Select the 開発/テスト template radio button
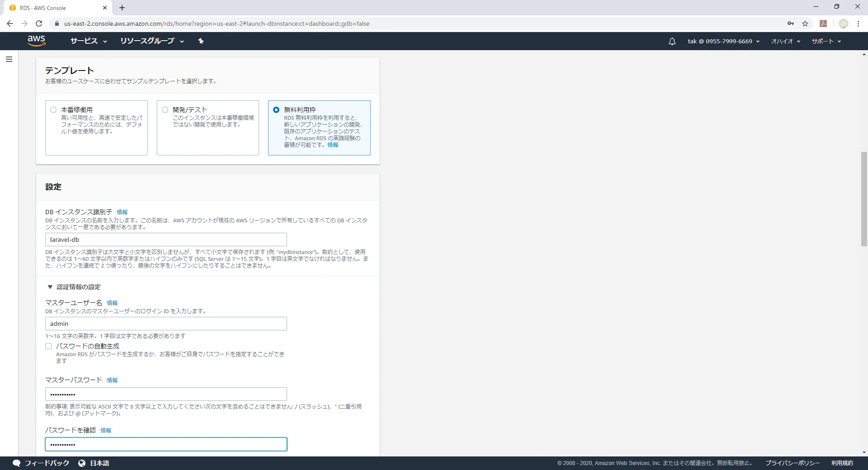868x470 pixels. pos(165,110)
